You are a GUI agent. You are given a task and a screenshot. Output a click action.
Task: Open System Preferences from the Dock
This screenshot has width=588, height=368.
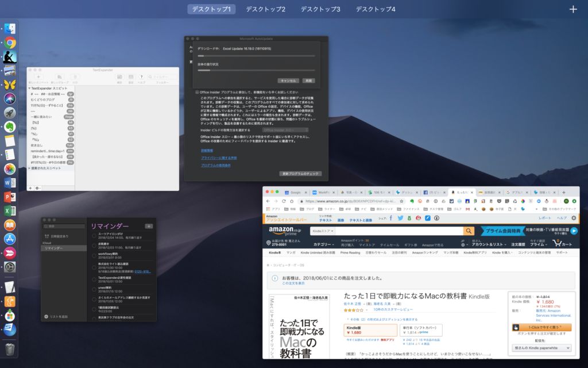10,267
